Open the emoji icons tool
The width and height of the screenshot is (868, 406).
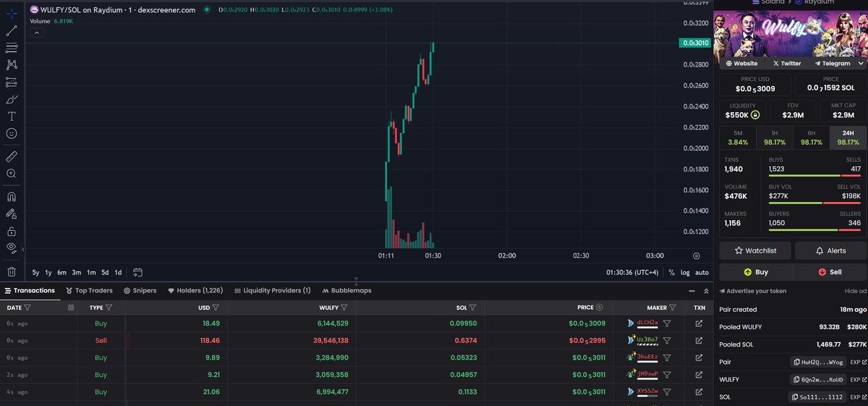[12, 134]
